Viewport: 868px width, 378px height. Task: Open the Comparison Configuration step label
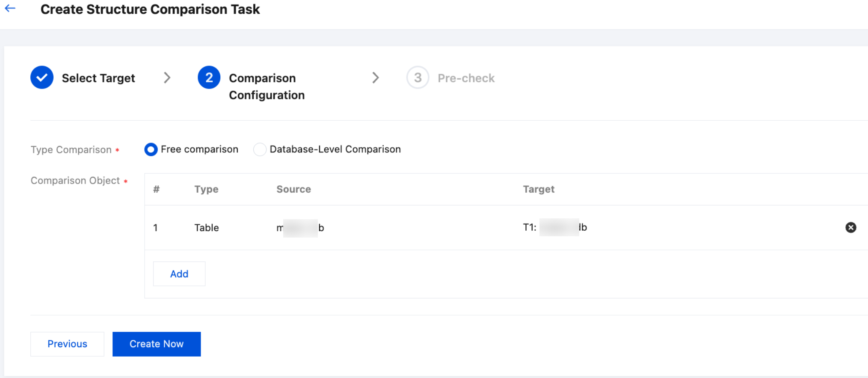tap(267, 86)
